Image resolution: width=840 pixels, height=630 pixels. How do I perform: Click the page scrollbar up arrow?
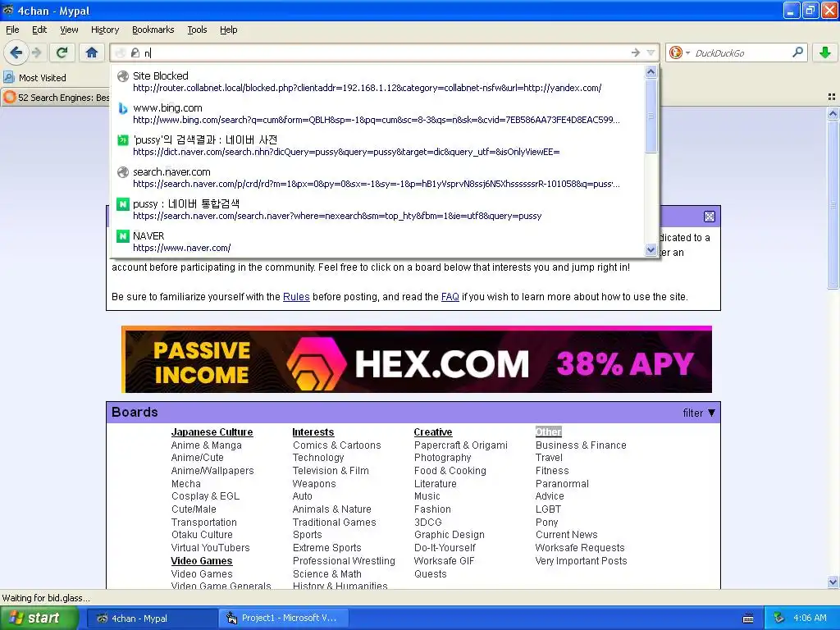833,113
